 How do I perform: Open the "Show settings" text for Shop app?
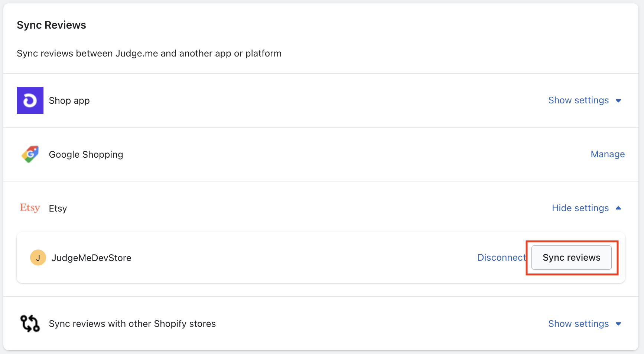(x=578, y=100)
